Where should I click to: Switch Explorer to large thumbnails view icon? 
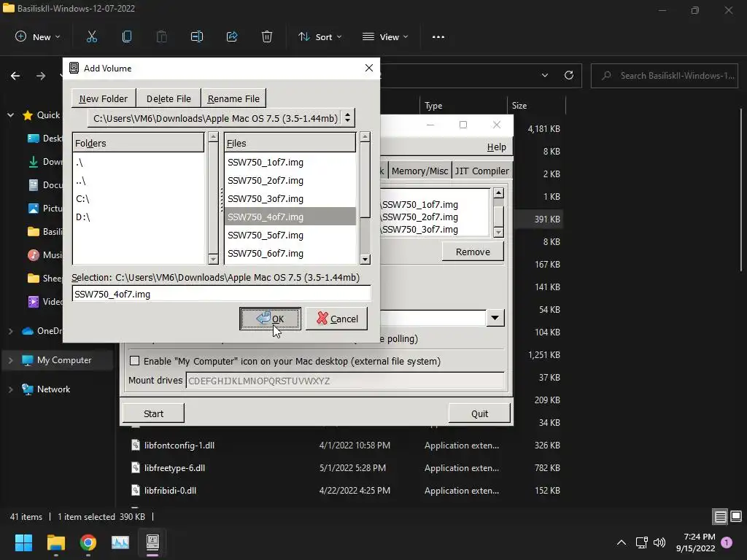coord(736,517)
